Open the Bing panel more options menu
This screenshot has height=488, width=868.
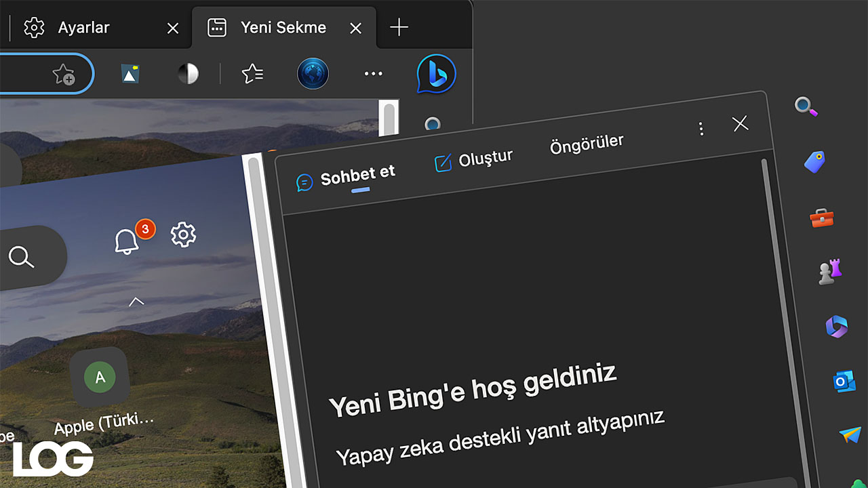701,129
